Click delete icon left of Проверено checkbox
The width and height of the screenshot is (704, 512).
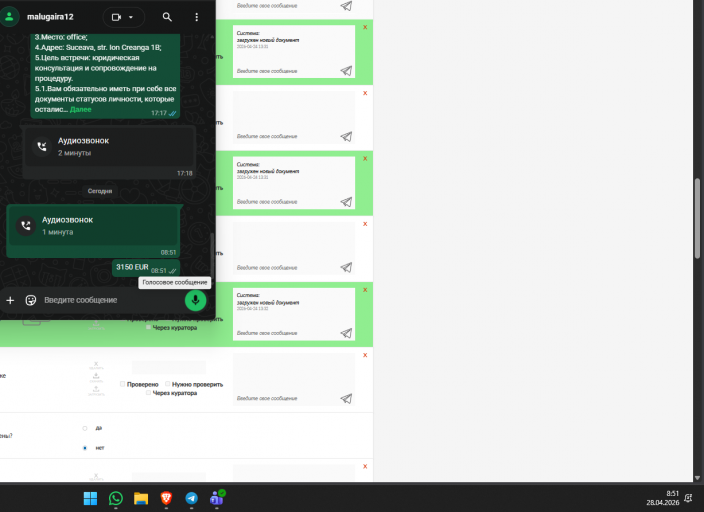click(96, 365)
